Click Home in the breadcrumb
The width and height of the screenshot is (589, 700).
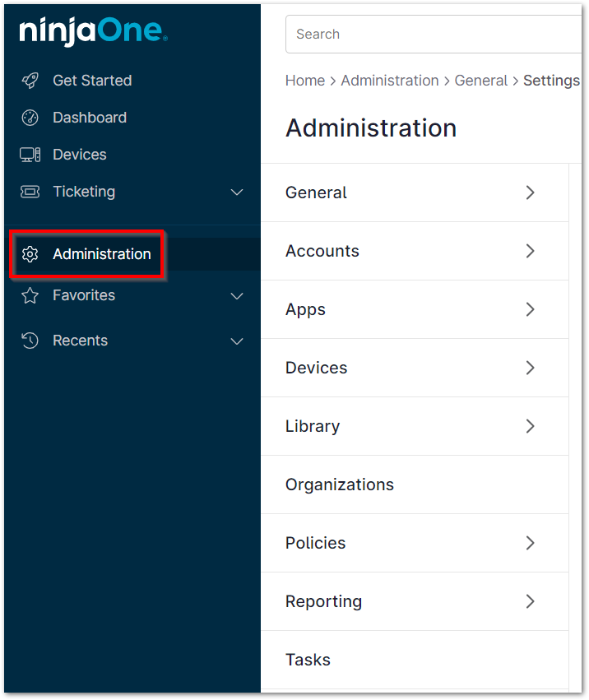(x=305, y=81)
